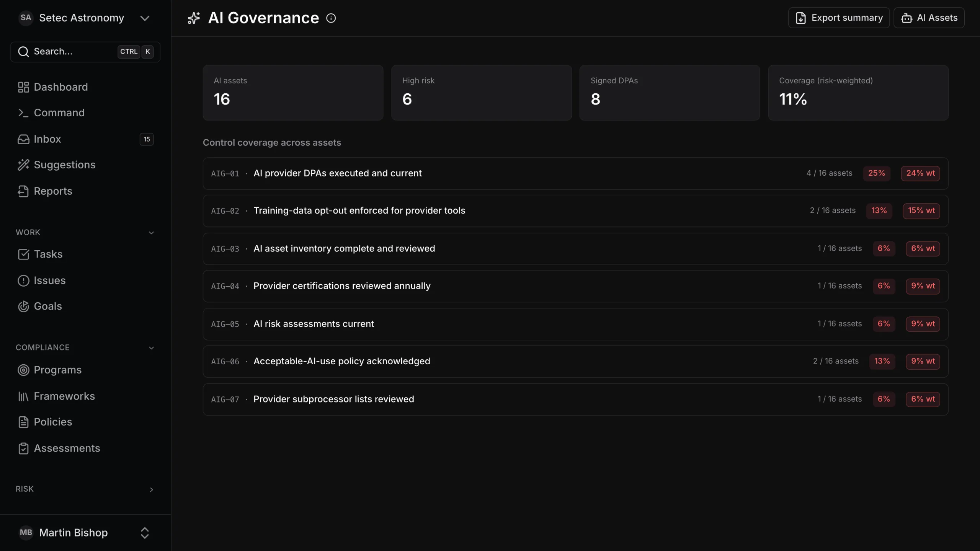Click the Frameworks library icon
This screenshot has width=980, height=551.
coord(23,396)
